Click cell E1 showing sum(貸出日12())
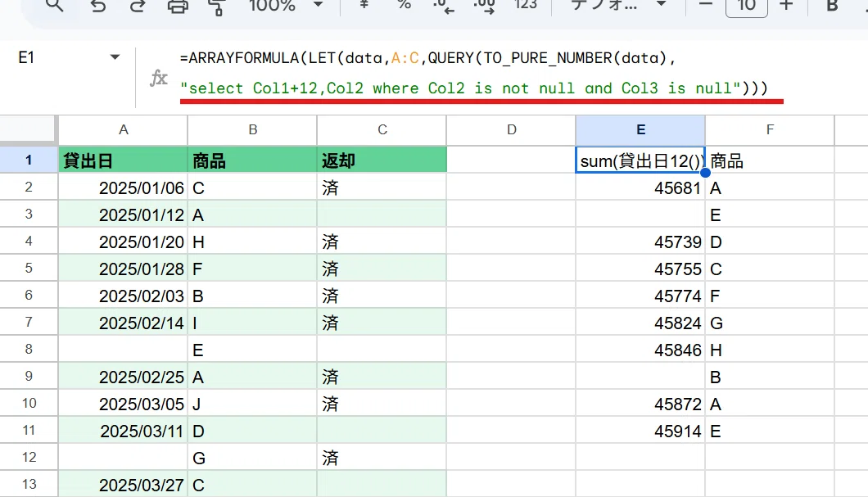The image size is (868, 497). 640,160
